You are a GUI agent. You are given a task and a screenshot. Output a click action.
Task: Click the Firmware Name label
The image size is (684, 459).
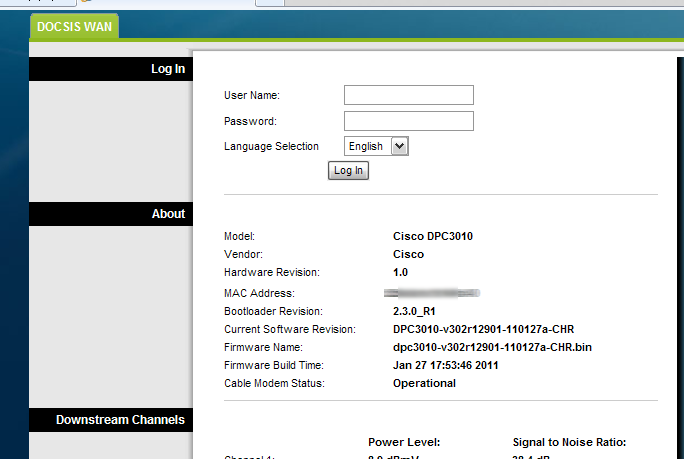263,347
